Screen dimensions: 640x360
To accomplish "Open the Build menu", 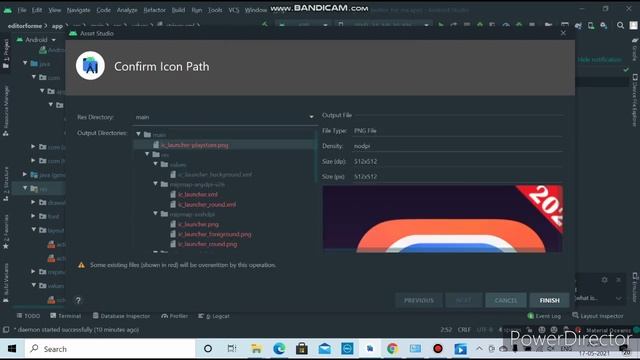I will pos(178,10).
